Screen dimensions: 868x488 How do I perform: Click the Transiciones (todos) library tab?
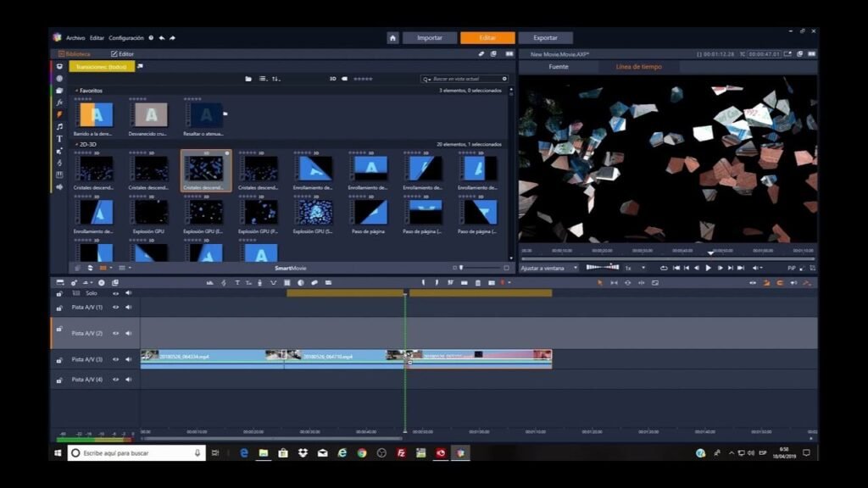(x=102, y=66)
